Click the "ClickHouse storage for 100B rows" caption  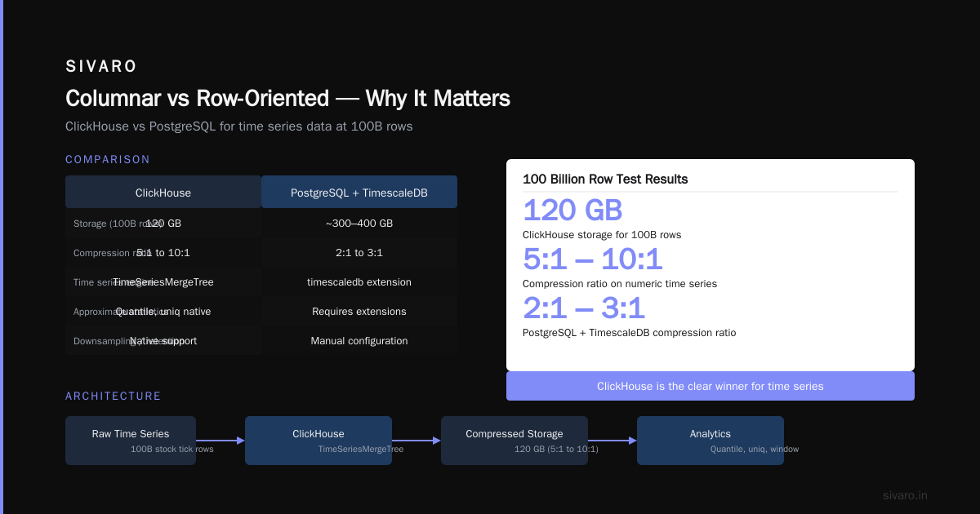[x=602, y=235]
